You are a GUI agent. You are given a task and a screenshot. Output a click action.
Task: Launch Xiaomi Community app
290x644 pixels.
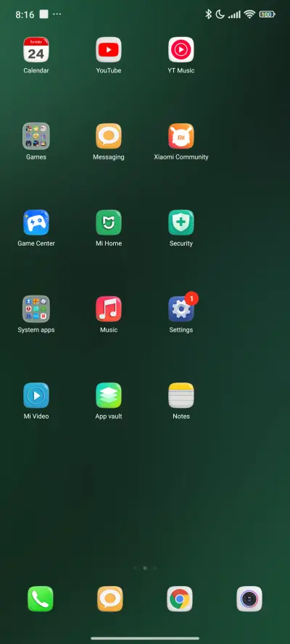coord(181,136)
